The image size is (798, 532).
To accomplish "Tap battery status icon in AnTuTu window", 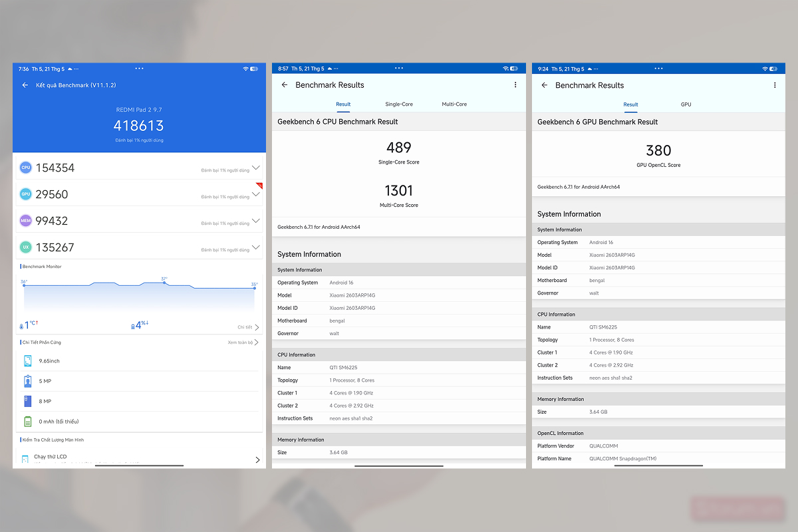I will [255, 68].
